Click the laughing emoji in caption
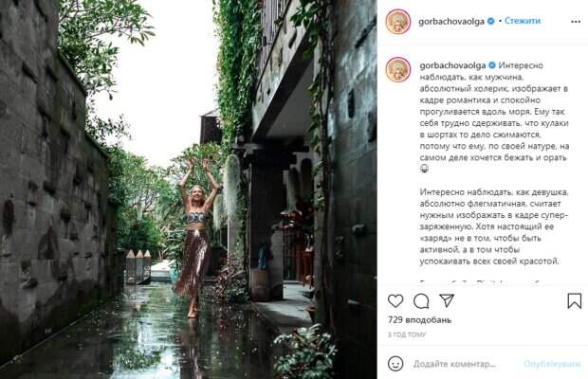 tap(424, 169)
